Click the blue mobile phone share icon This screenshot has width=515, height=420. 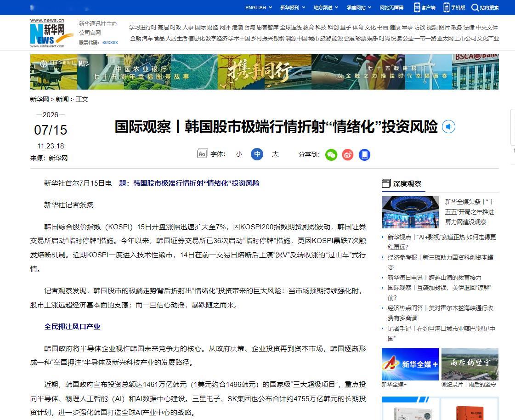(364, 154)
